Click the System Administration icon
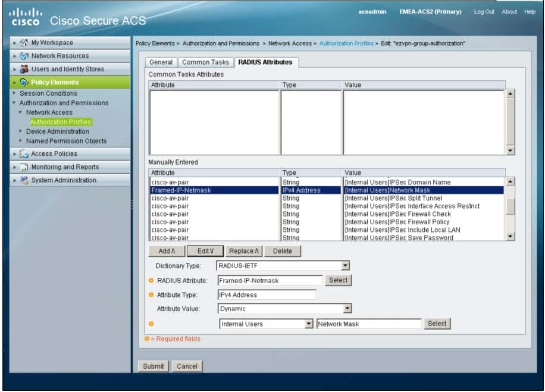The image size is (545, 392). pos(24,180)
